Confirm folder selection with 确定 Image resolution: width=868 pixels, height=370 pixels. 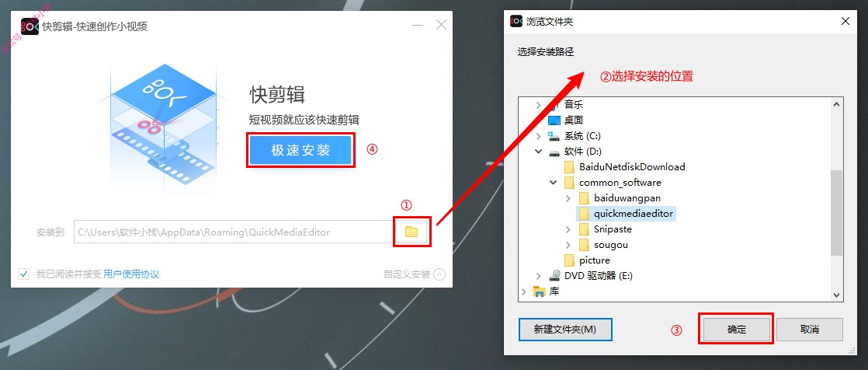[736, 330]
